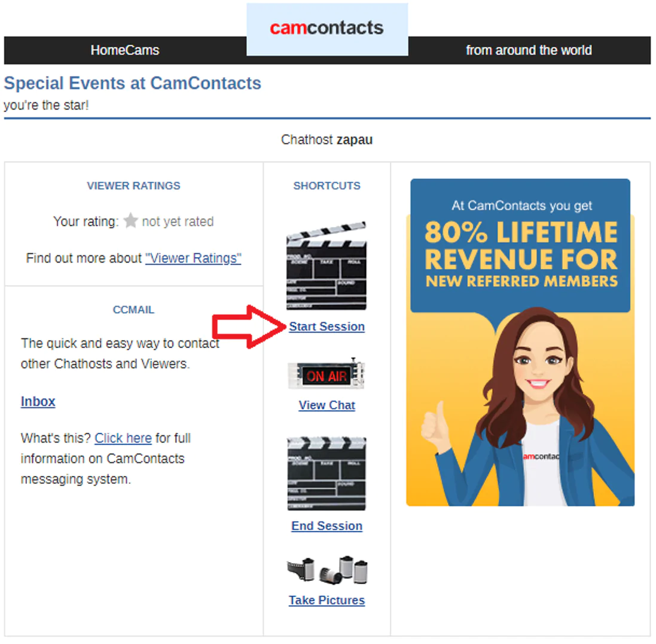Open the "Viewer Ratings" info link
Screen dimensions: 656x644
[193, 258]
